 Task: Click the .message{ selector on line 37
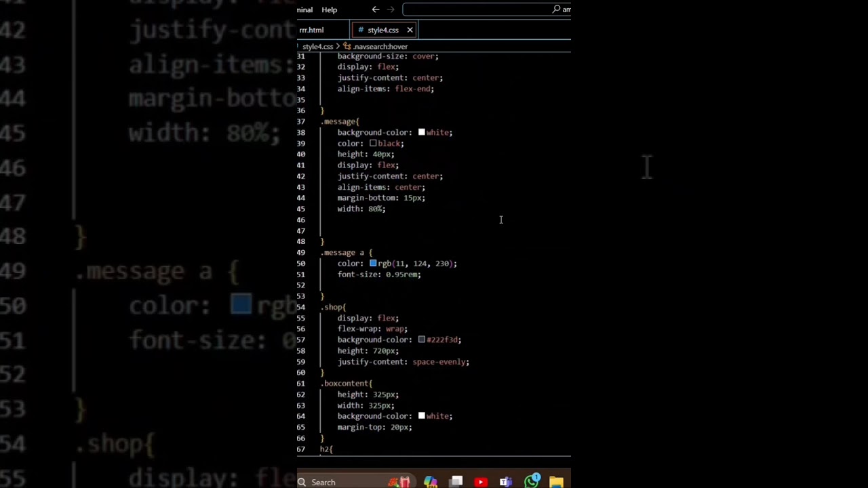point(340,122)
